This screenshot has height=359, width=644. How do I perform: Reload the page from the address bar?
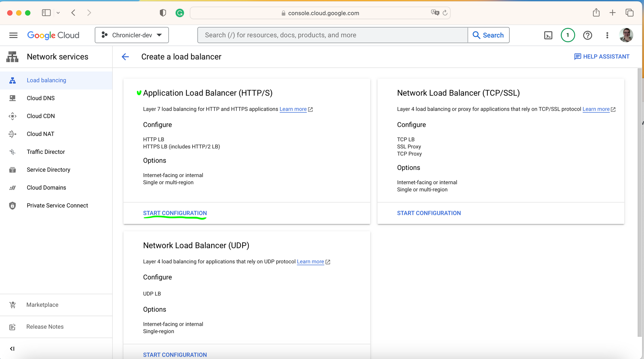pos(445,13)
